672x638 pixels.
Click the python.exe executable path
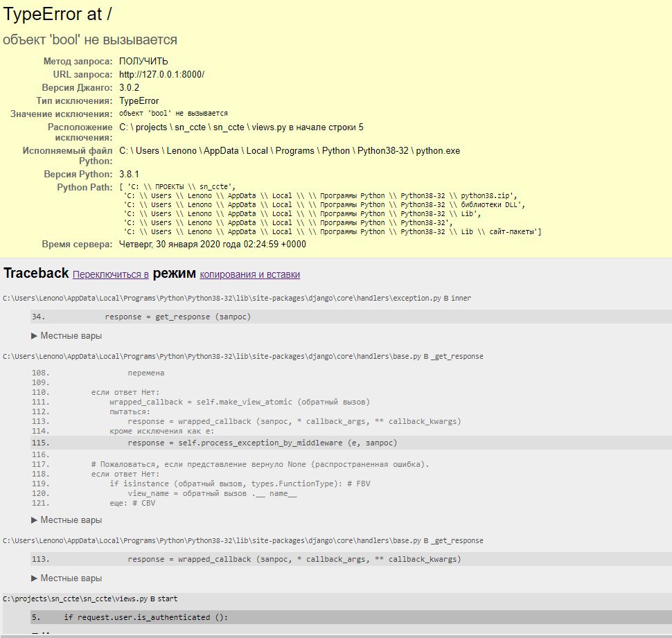(290, 151)
